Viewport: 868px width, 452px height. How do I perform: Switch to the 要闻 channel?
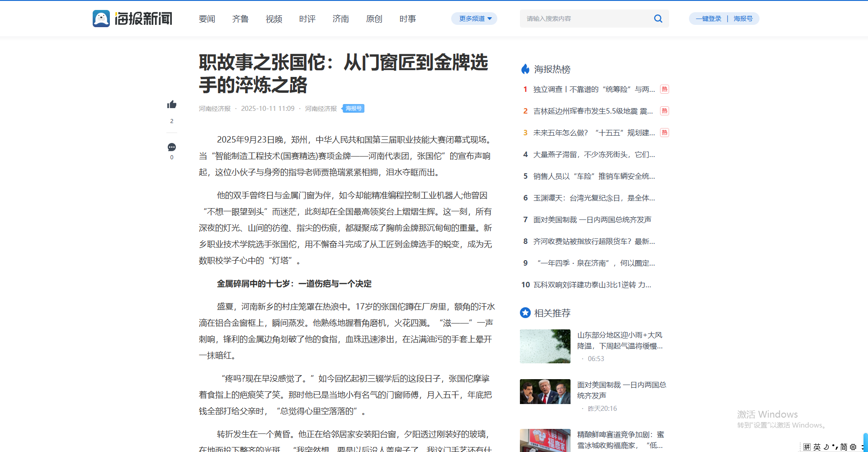[207, 19]
